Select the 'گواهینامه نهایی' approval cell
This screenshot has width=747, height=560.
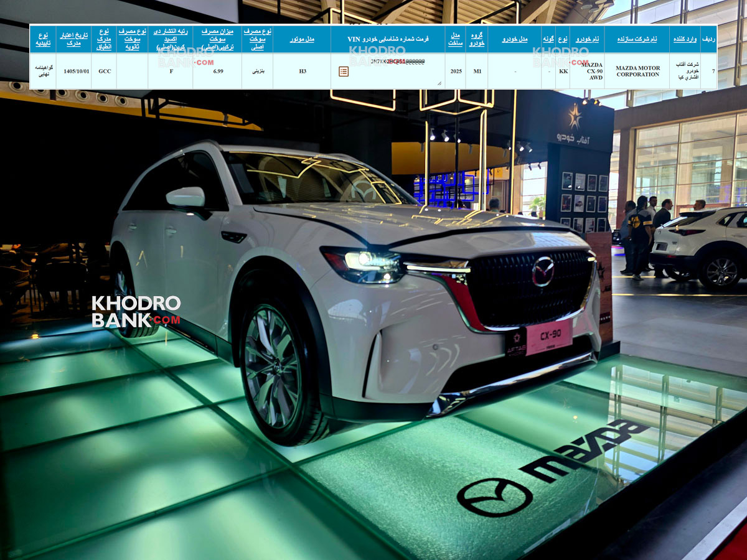tap(42, 71)
